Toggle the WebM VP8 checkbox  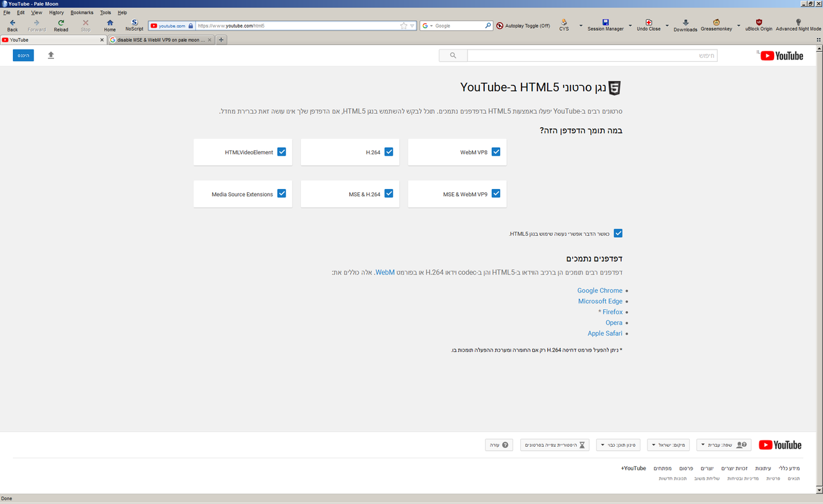(496, 152)
